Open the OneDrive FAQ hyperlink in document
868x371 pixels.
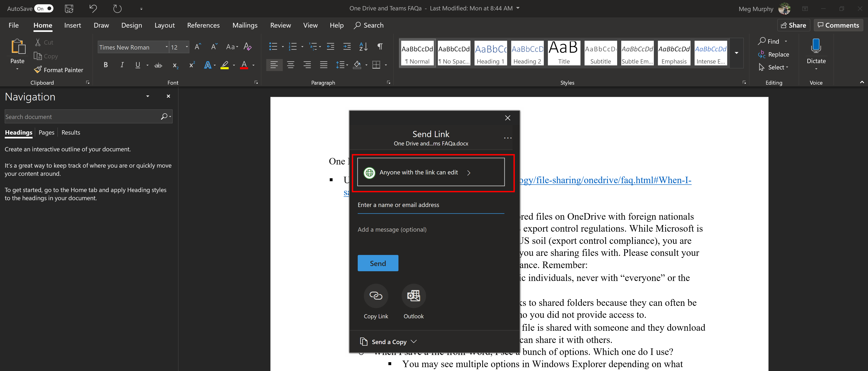tap(605, 180)
